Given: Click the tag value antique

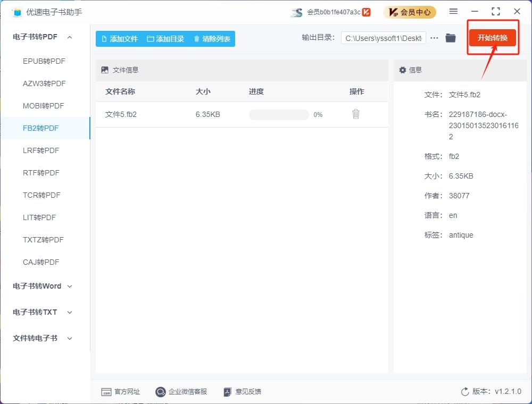Looking at the screenshot, I should pos(461,235).
